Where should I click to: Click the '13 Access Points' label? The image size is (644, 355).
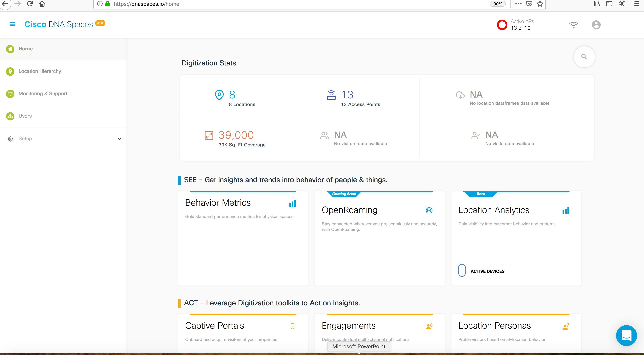coord(360,104)
